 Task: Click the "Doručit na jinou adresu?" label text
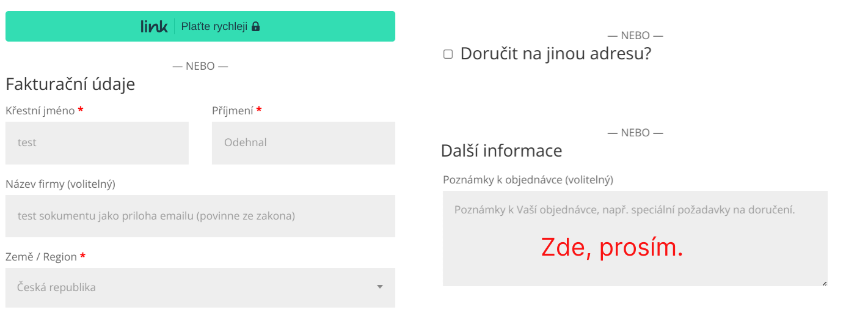pyautogui.click(x=555, y=54)
